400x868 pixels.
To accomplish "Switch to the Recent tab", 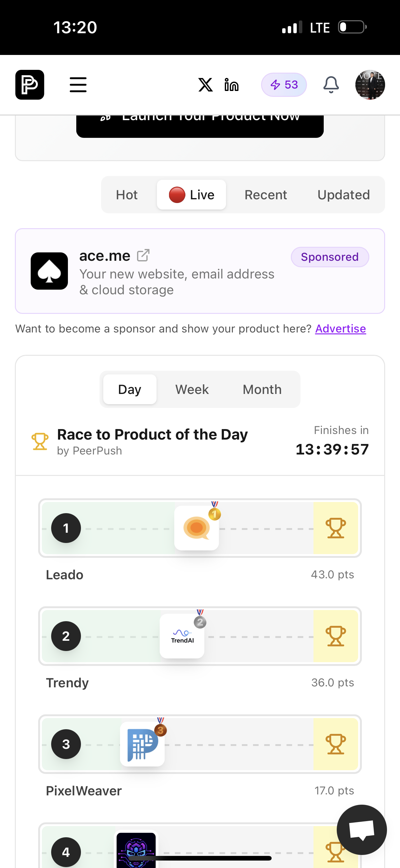I will click(x=266, y=195).
